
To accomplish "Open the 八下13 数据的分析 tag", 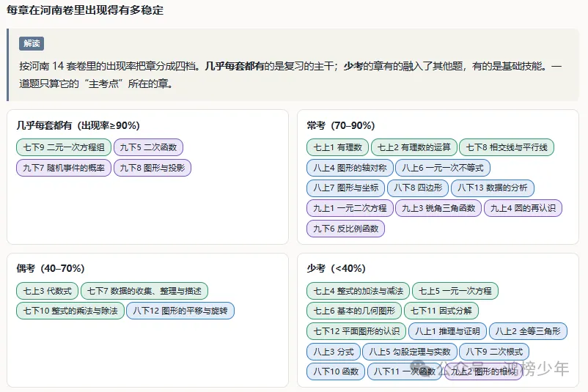I will pyautogui.click(x=493, y=188).
